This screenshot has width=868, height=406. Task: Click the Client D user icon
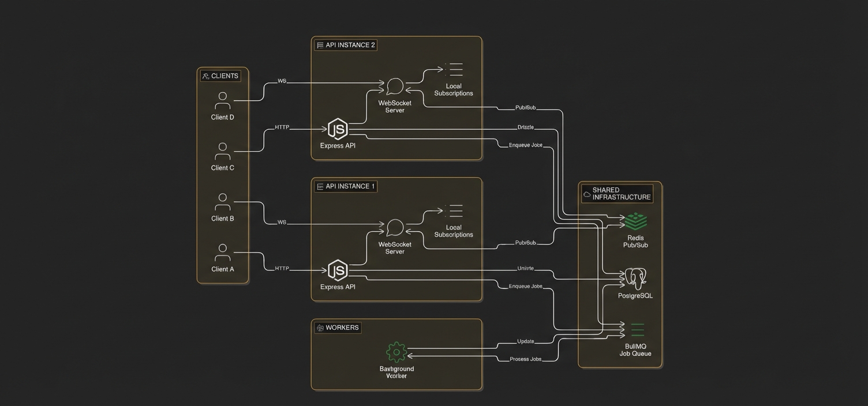click(x=223, y=100)
